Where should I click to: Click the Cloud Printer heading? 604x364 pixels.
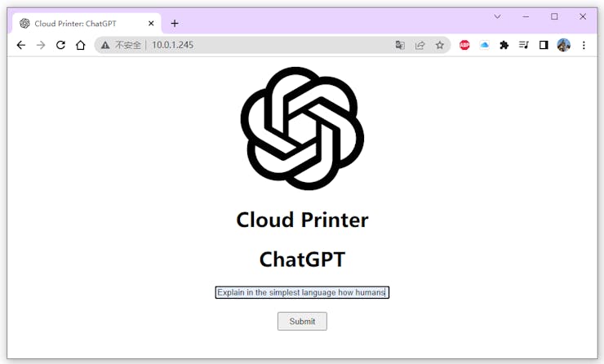click(302, 220)
